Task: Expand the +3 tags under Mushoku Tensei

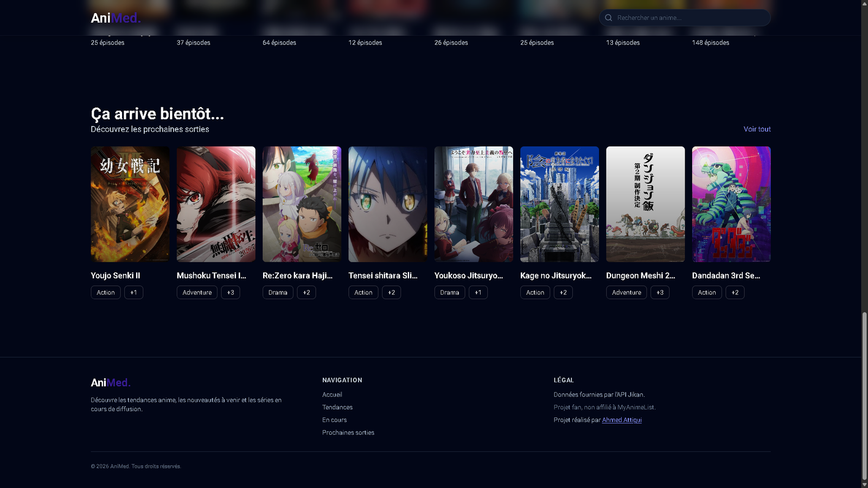Action: coord(231,292)
